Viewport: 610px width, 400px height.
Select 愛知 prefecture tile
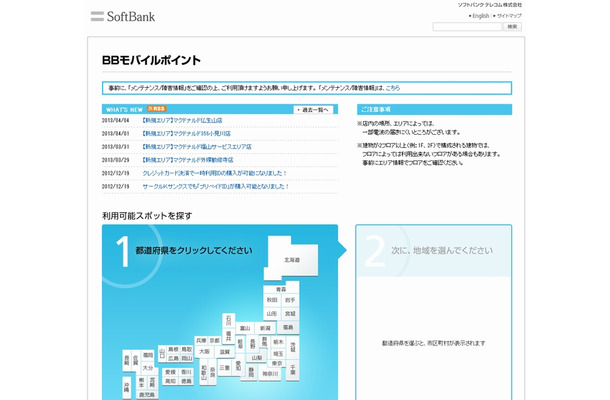click(x=238, y=367)
